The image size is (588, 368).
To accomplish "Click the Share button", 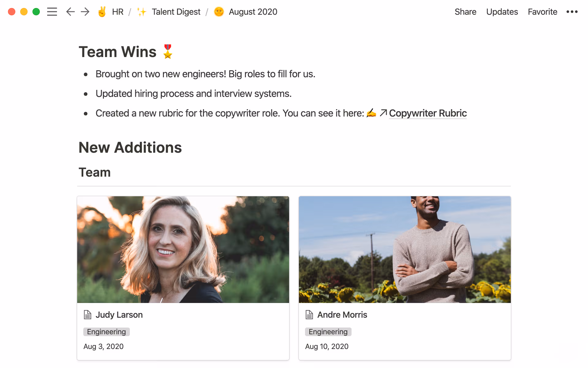I will pos(465,12).
